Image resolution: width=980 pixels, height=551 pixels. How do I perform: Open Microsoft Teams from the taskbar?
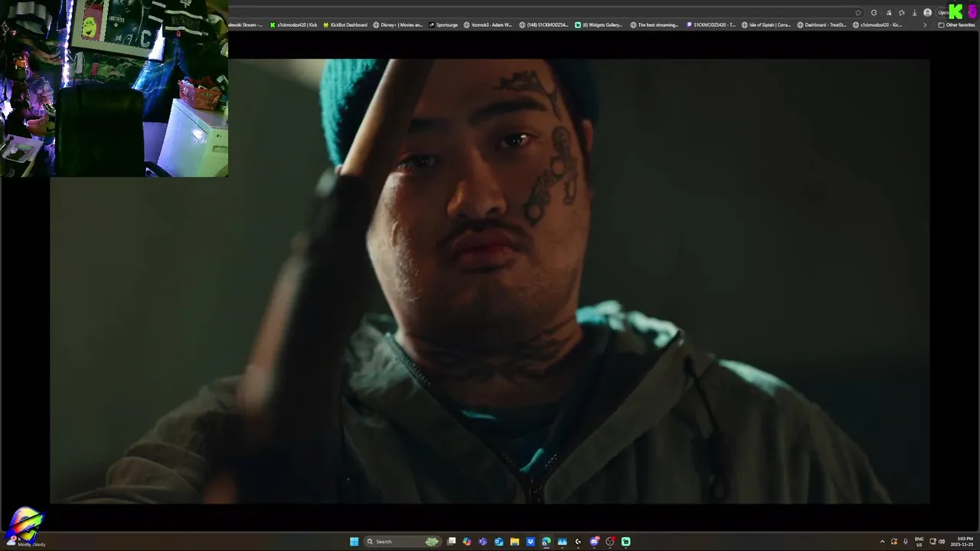(482, 542)
